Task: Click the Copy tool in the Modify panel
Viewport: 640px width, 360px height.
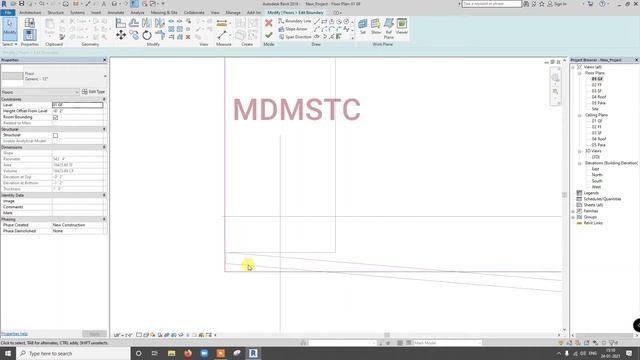Action: pos(134,35)
